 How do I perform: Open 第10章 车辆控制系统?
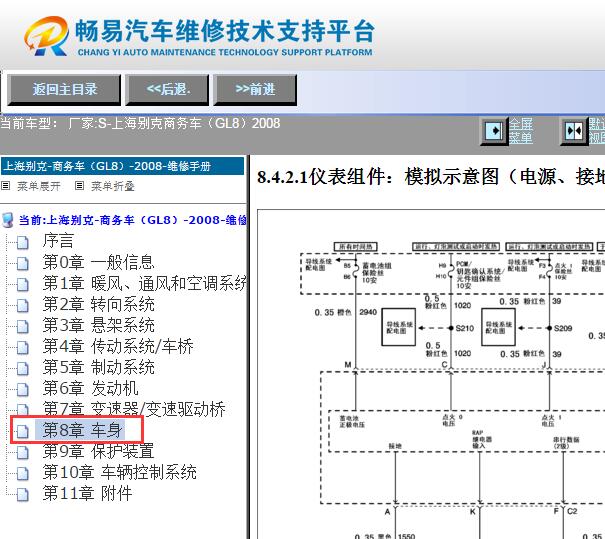119,471
